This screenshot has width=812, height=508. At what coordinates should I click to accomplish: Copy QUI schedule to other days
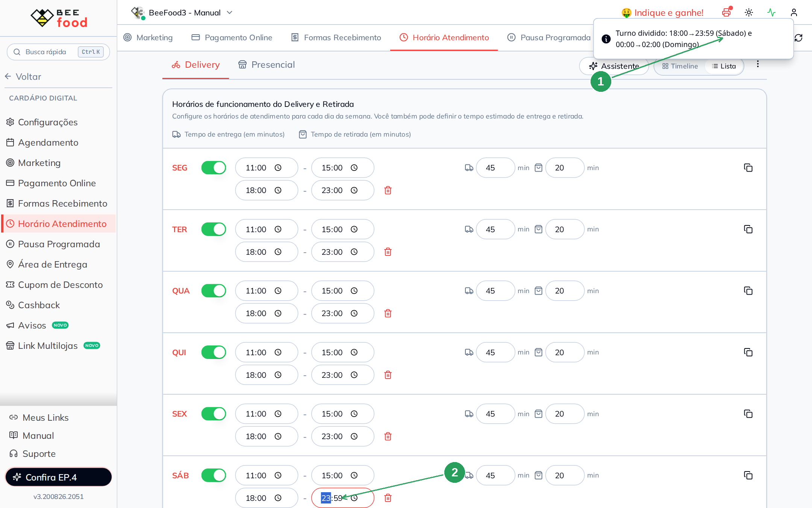[748, 352]
